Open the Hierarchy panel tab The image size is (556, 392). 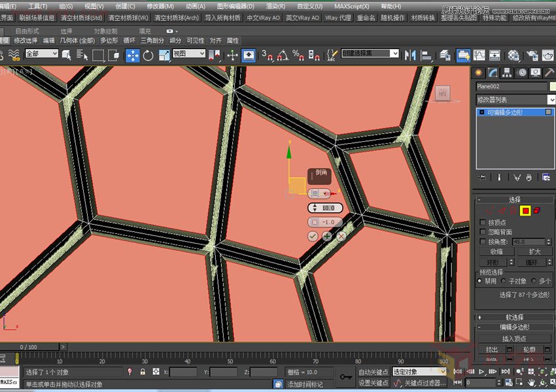pos(508,73)
